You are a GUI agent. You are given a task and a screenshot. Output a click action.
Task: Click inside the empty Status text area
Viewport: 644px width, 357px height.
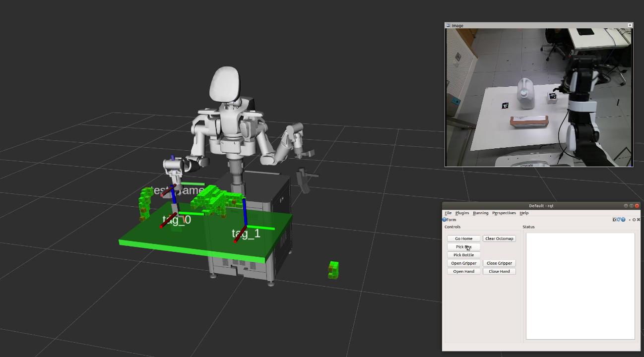[580, 285]
